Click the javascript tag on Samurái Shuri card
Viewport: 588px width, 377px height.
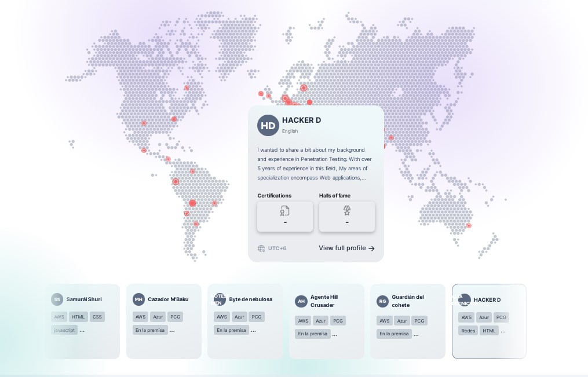[64, 330]
